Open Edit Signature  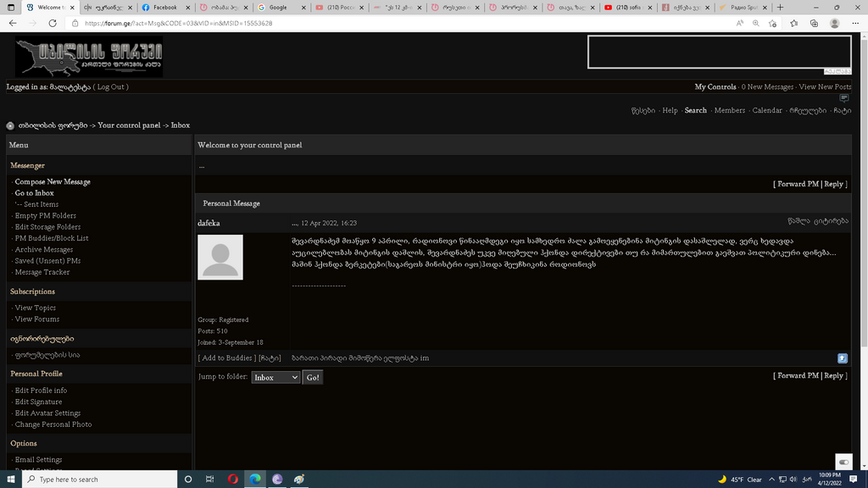tap(38, 402)
